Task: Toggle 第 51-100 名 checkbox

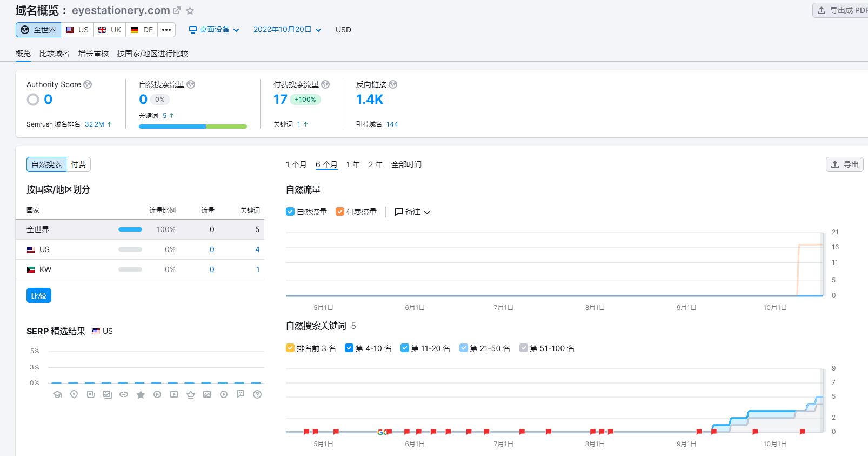Action: pos(524,348)
